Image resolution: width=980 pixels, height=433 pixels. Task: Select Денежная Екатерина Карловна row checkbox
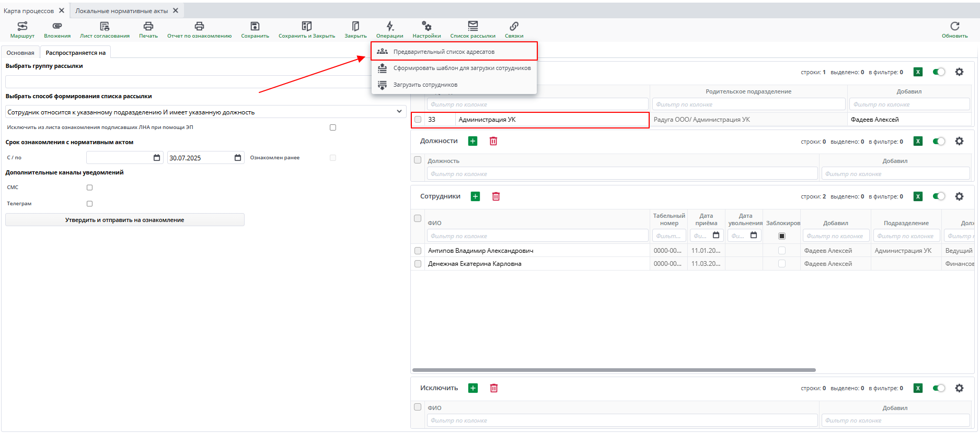pos(418,264)
